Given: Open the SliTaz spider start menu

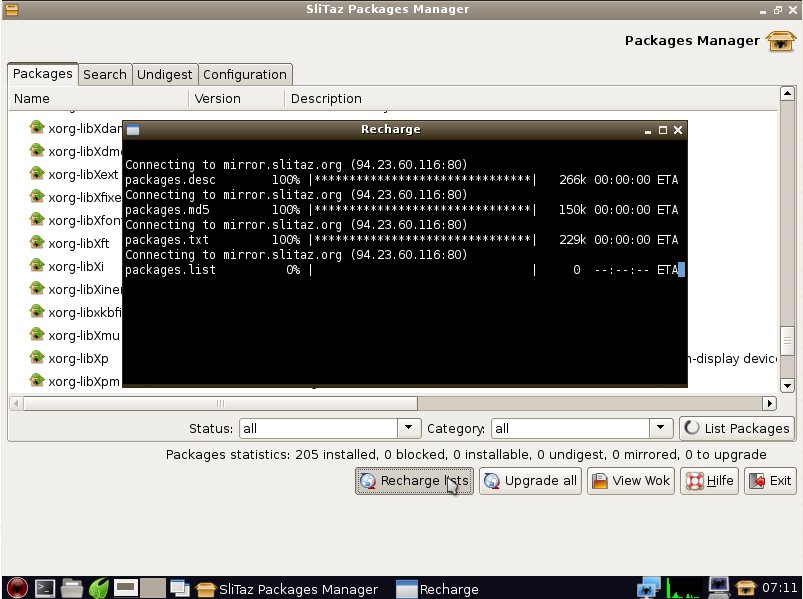Looking at the screenshot, I should 17,588.
